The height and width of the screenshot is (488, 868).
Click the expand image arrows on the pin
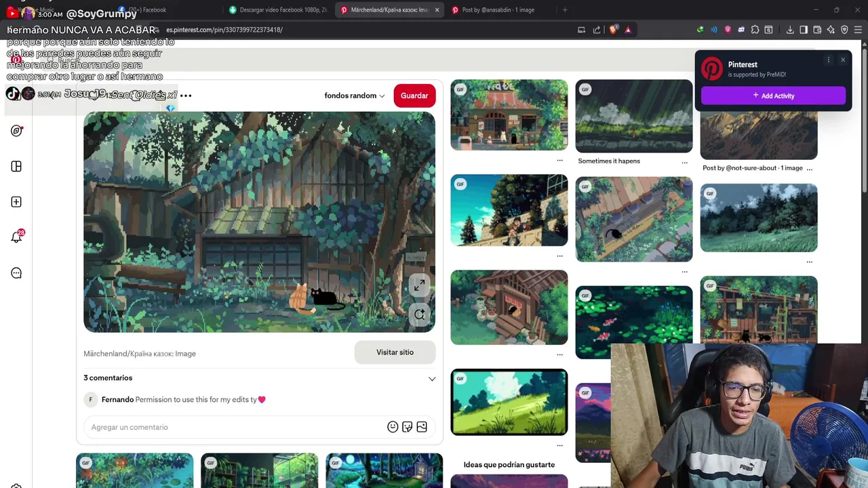[419, 286]
